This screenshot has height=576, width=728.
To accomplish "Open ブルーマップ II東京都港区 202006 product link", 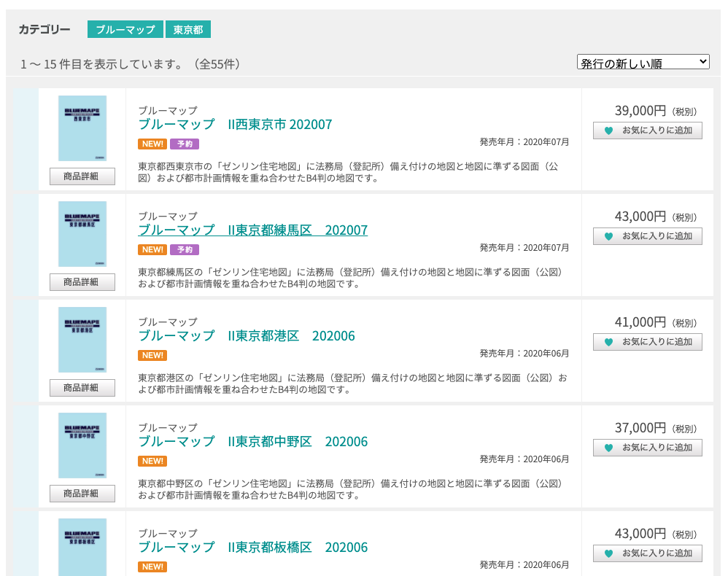I will click(x=247, y=336).
